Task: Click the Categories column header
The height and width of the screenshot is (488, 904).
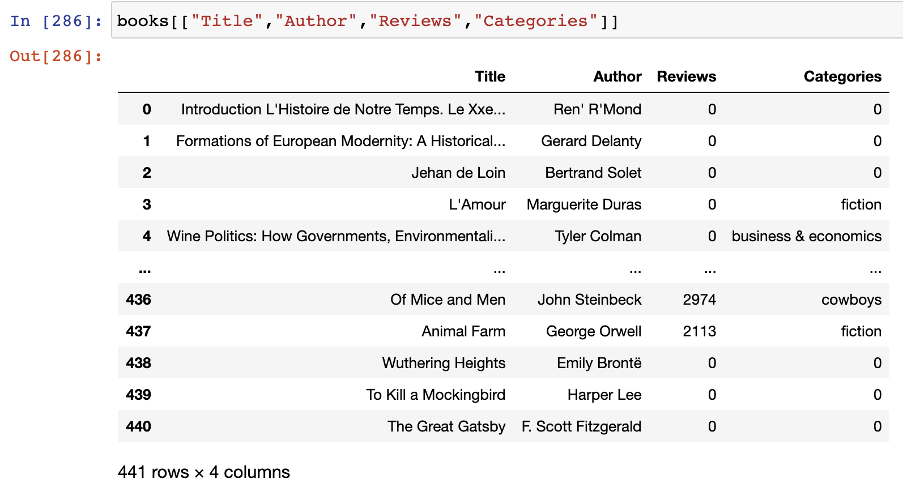Action: (x=843, y=77)
